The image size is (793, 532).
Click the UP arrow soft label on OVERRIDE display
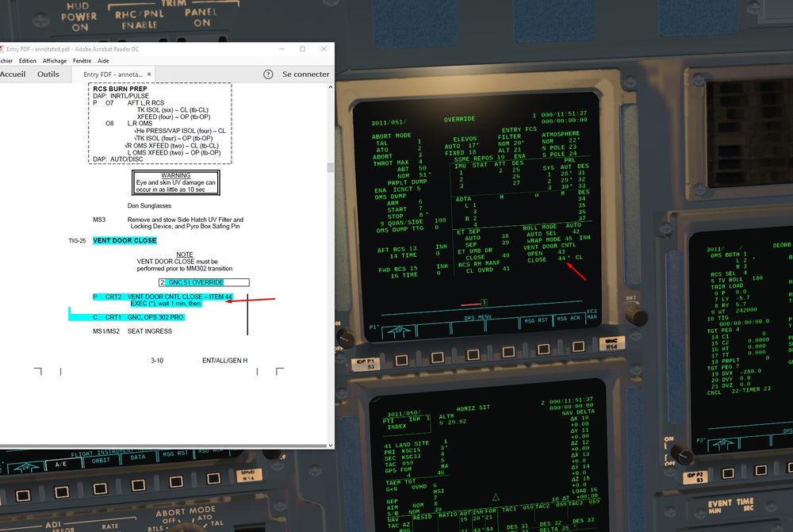click(x=399, y=331)
